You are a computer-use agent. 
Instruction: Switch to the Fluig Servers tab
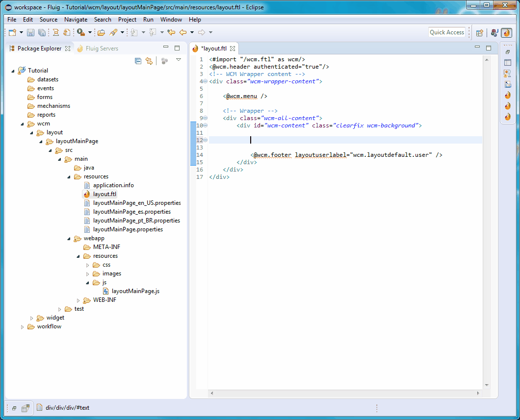point(98,49)
